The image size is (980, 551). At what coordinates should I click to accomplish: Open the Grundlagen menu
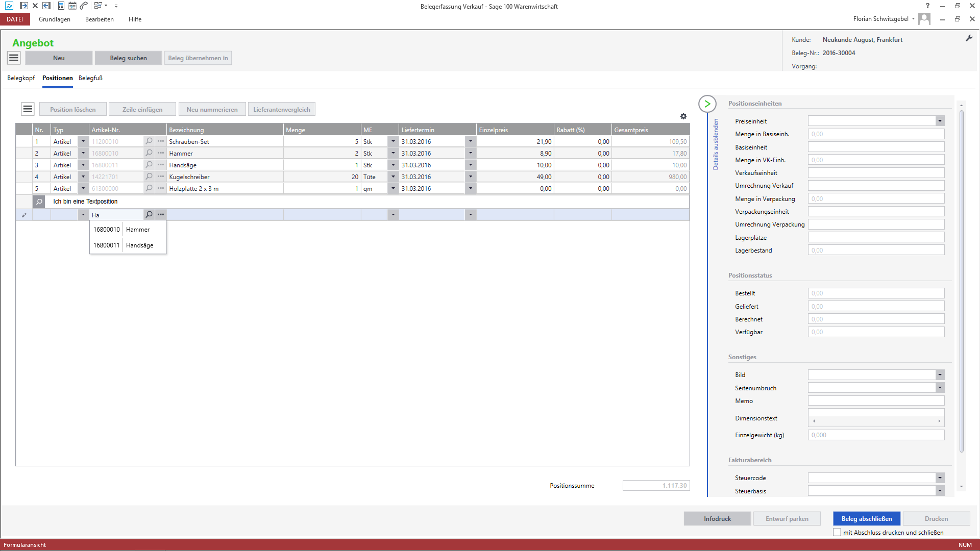pos(55,19)
